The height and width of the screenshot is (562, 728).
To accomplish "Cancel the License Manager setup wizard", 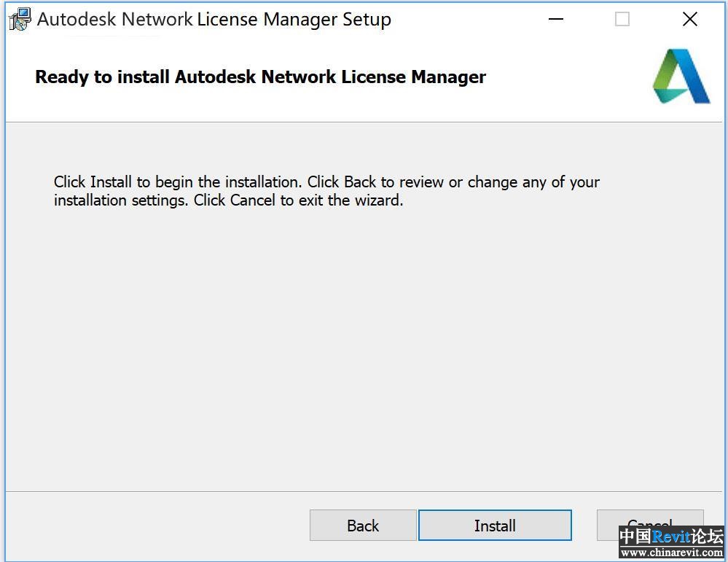I will point(650,525).
